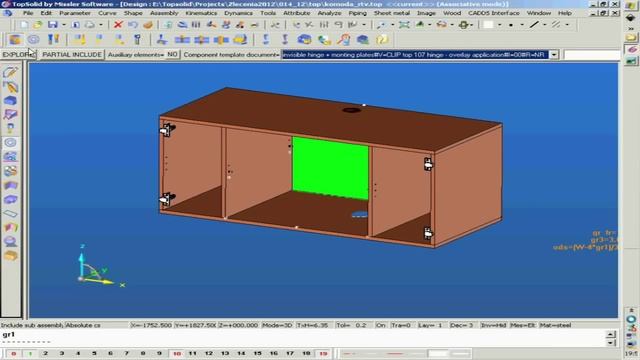640x360 pixels.
Task: Toggle layer 15 in the layer bar
Action: tap(258, 353)
